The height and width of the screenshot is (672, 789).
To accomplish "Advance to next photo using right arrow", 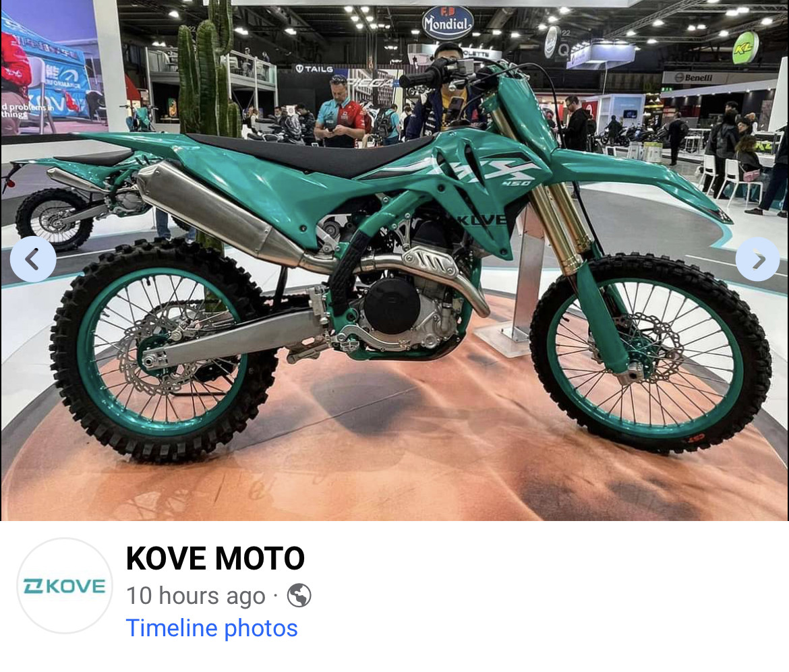I will [x=758, y=259].
